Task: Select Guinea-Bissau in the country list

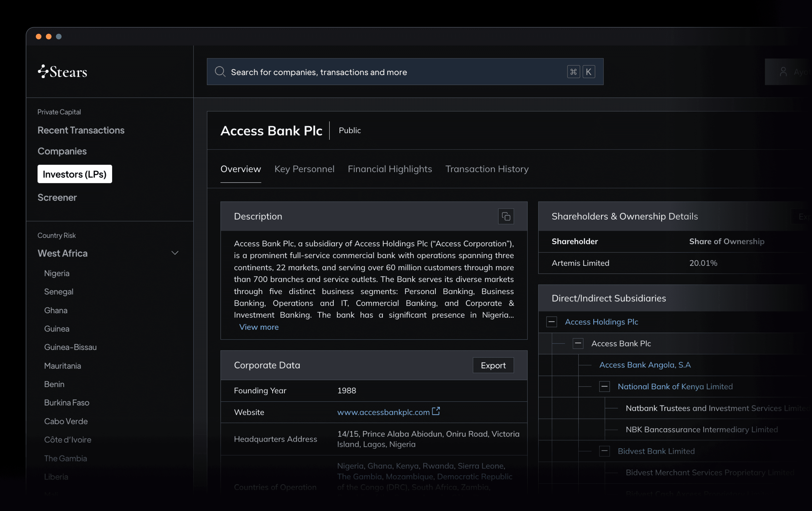Action: [70, 347]
